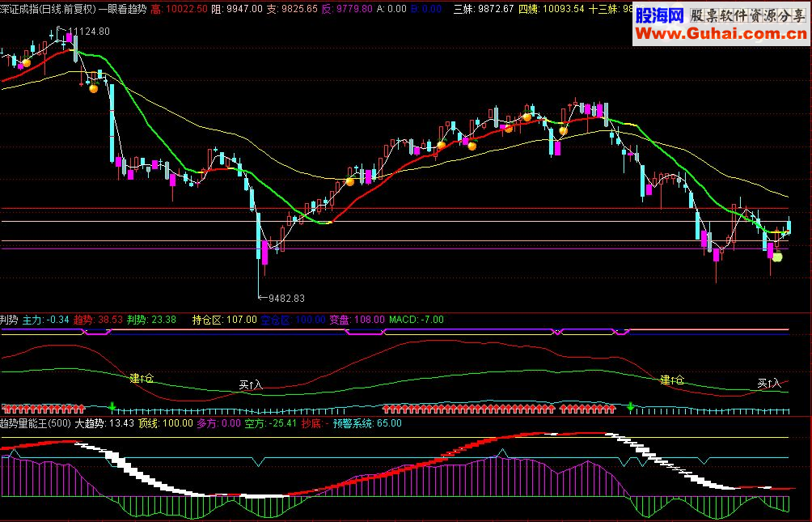Screen dimensions: 812x522
Task: Select the 支: 9825.65 value
Action: pos(292,9)
